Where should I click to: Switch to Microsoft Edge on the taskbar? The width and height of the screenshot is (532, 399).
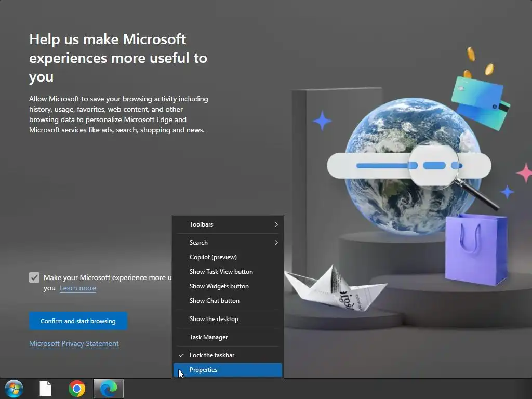click(x=109, y=389)
